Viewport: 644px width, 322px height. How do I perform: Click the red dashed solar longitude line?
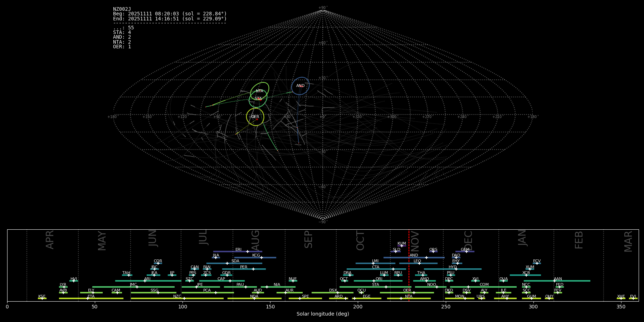coord(409,272)
